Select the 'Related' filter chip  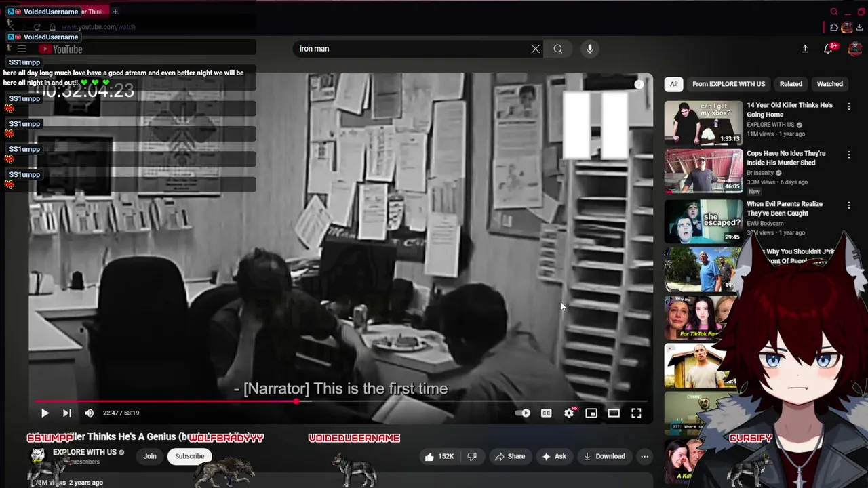click(x=791, y=84)
